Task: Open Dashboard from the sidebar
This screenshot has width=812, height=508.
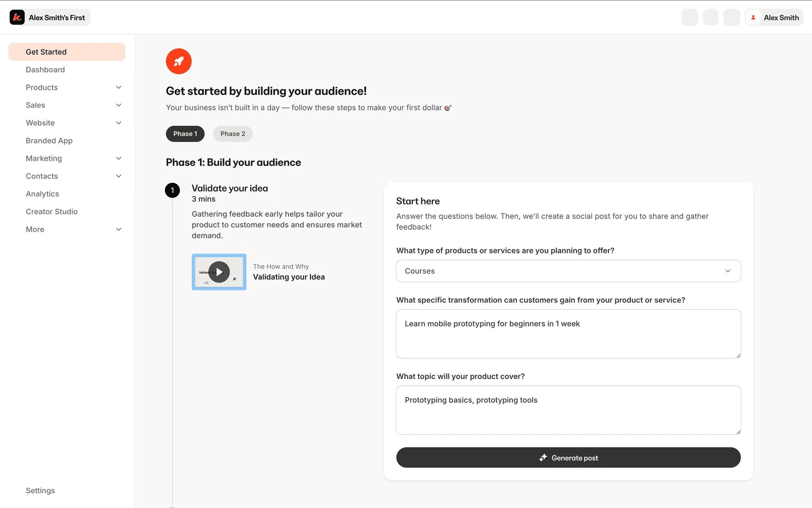Action: pos(45,70)
